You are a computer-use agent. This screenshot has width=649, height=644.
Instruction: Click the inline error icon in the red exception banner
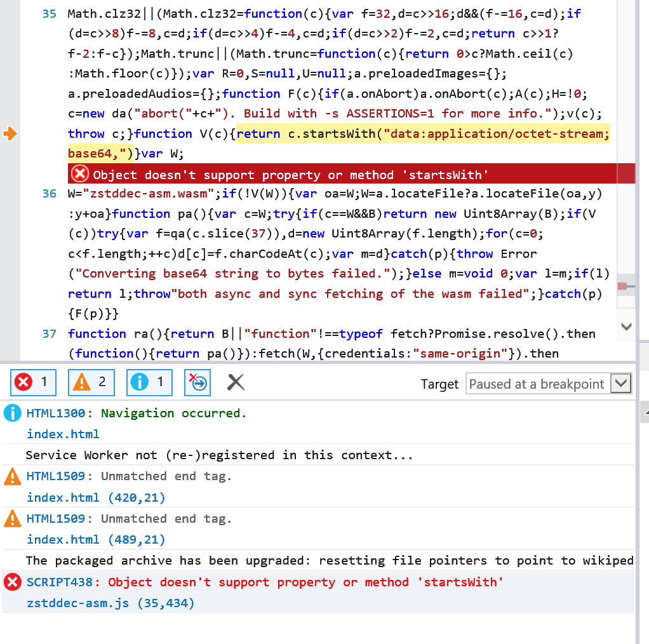pos(80,174)
